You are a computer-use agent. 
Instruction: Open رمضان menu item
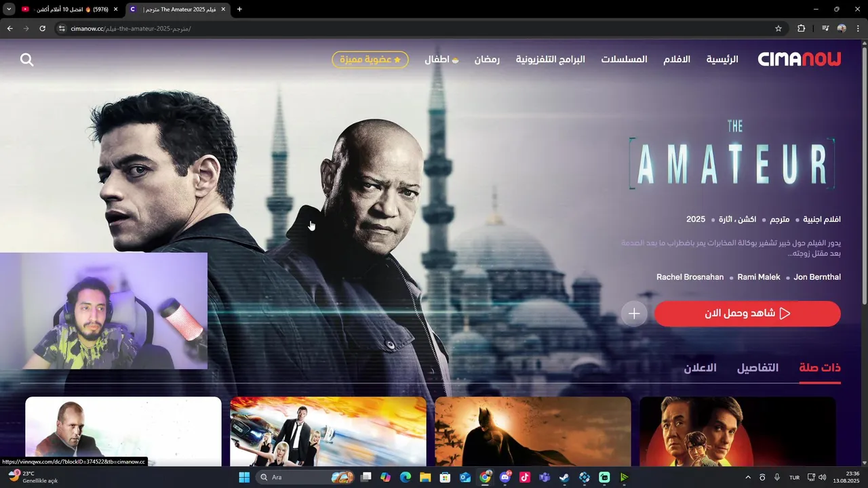point(487,59)
